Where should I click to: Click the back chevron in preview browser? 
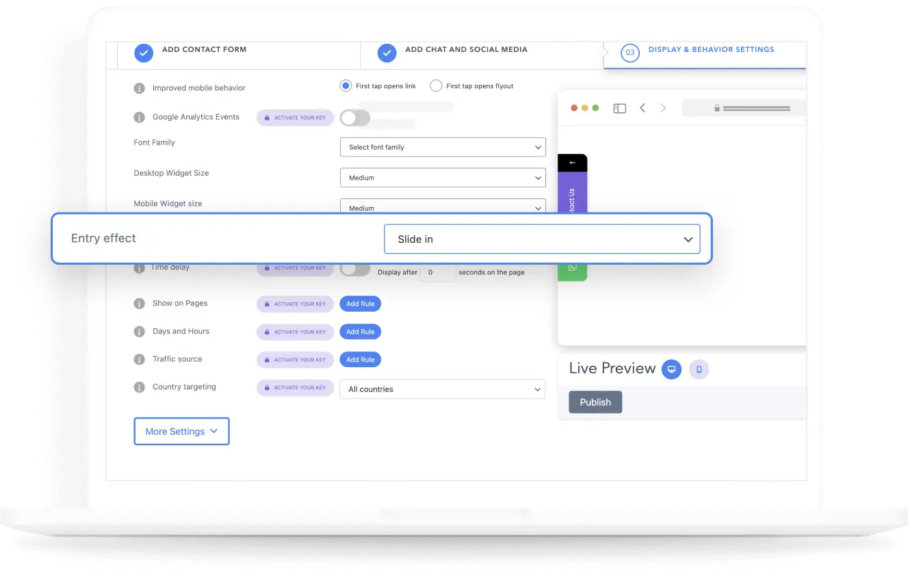(642, 108)
